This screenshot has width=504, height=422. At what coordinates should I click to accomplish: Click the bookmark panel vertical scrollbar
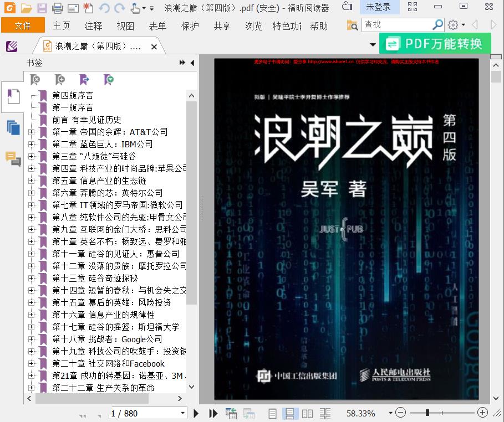click(192, 203)
